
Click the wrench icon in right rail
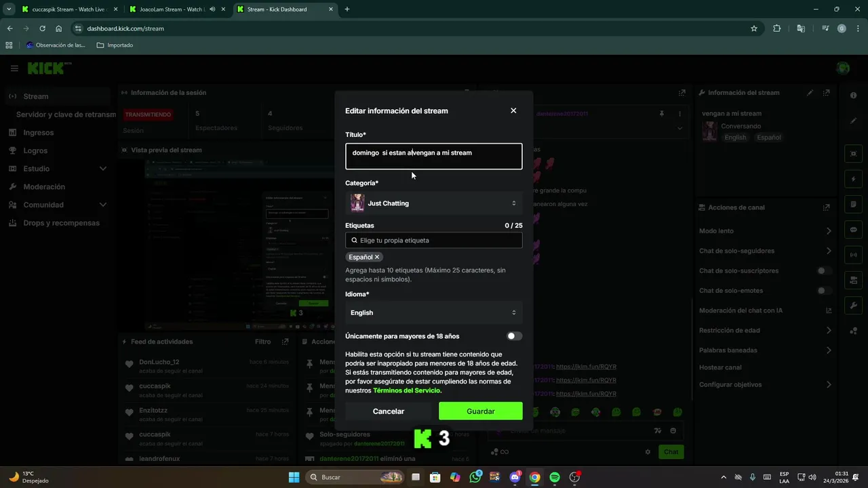coord(854,306)
